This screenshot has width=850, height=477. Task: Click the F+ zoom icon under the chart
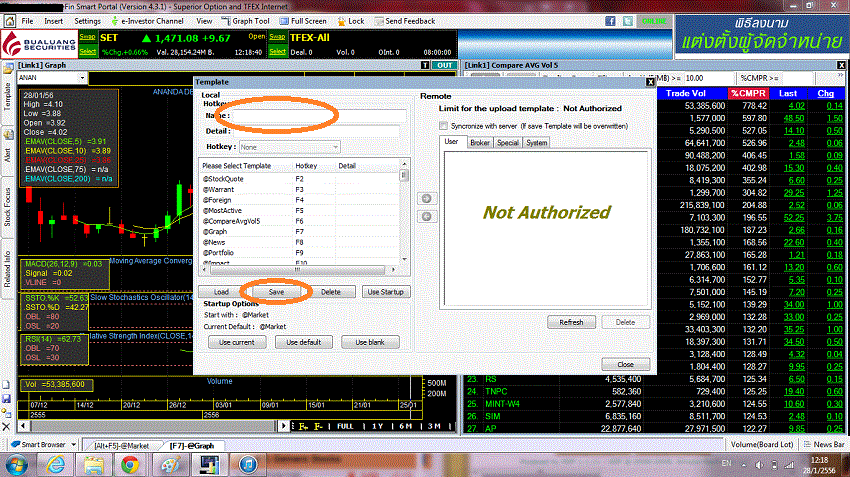303,426
